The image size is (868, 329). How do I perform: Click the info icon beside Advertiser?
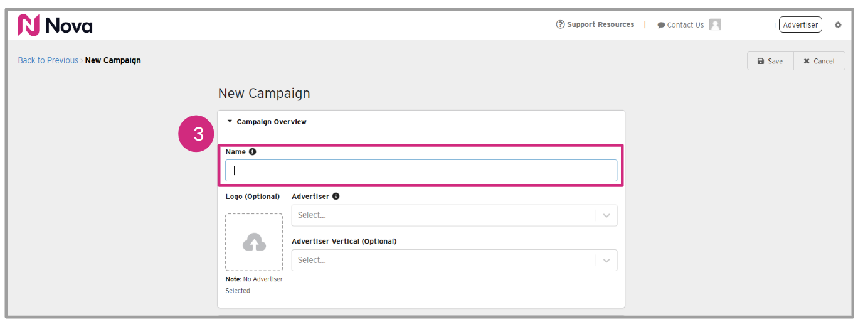click(x=336, y=197)
